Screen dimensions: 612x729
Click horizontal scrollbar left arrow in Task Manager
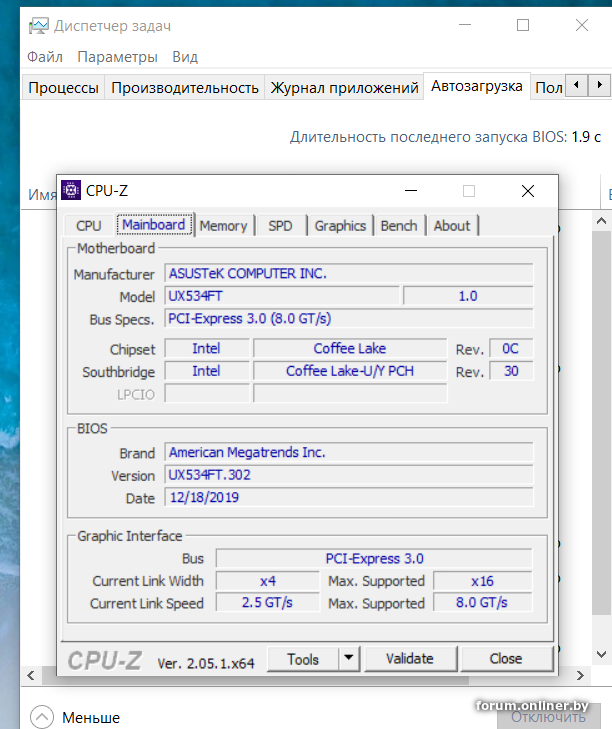click(31, 675)
